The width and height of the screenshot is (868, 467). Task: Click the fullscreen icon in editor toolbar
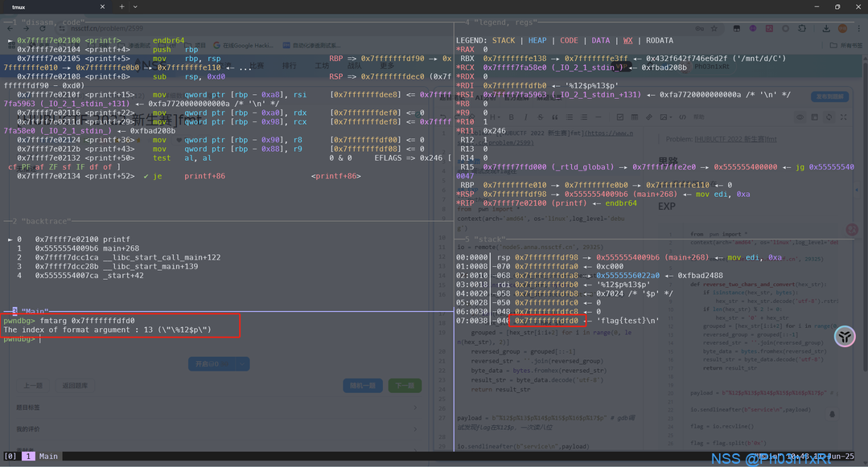click(843, 117)
